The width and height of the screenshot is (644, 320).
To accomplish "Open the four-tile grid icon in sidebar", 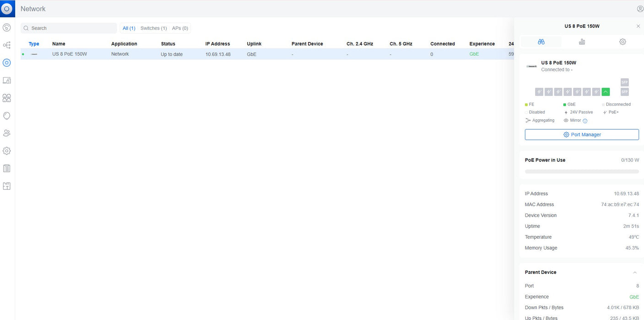I will [7, 98].
